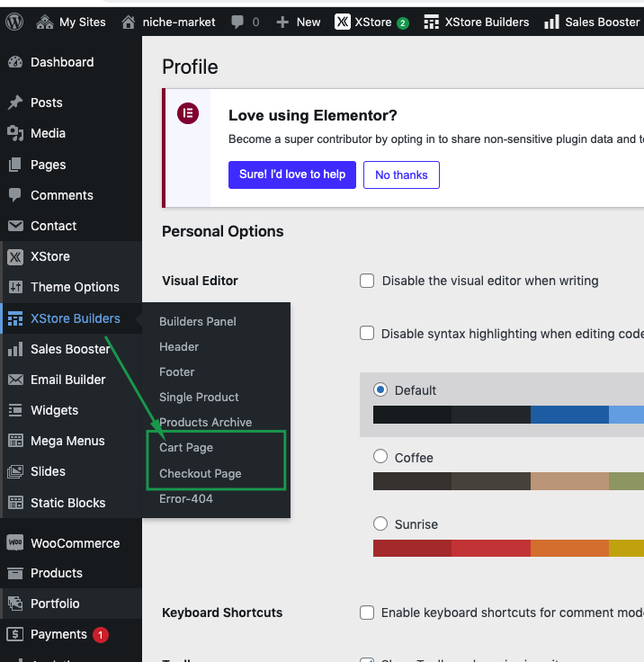
Task: Click the plus icon next to New
Action: (282, 22)
